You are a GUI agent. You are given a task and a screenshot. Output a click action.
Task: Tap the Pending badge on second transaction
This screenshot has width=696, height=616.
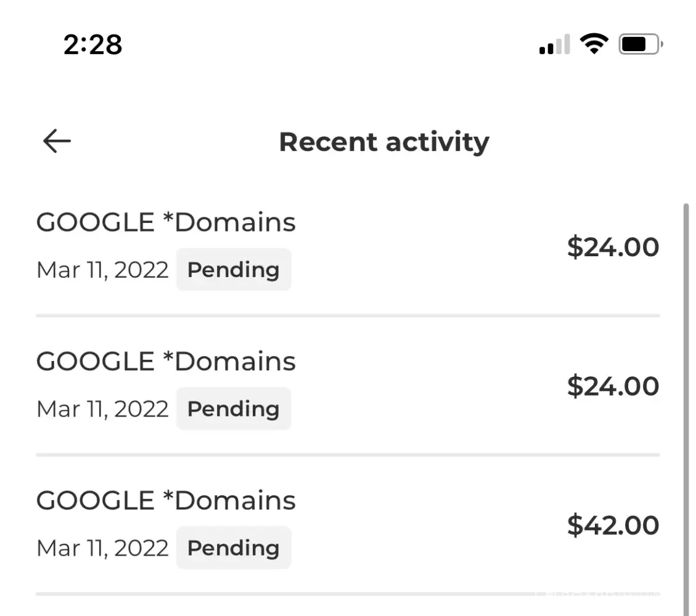click(x=234, y=409)
